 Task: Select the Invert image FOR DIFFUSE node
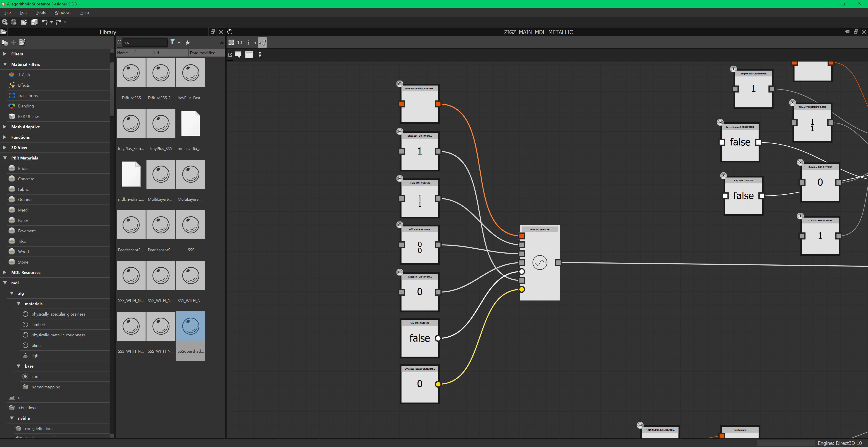pos(740,142)
